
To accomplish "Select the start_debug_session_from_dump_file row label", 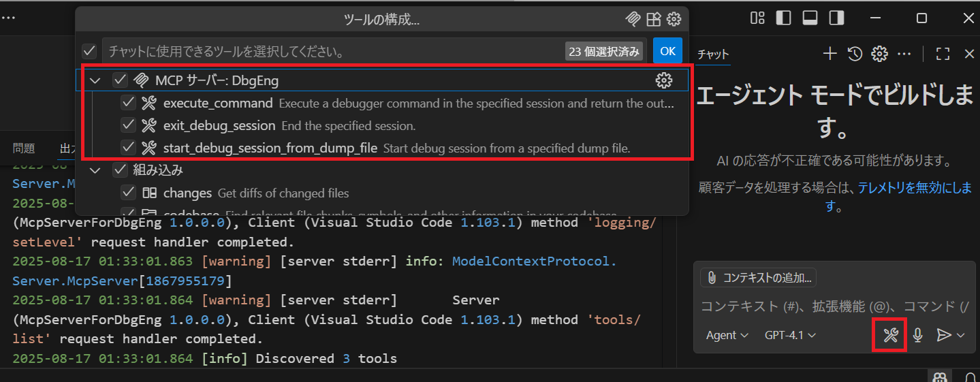I will (x=270, y=148).
